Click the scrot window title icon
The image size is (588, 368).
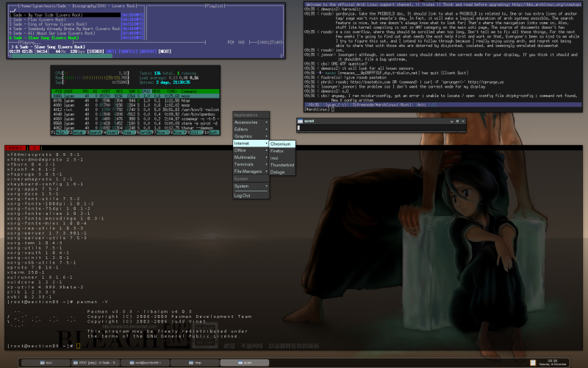pos(300,121)
